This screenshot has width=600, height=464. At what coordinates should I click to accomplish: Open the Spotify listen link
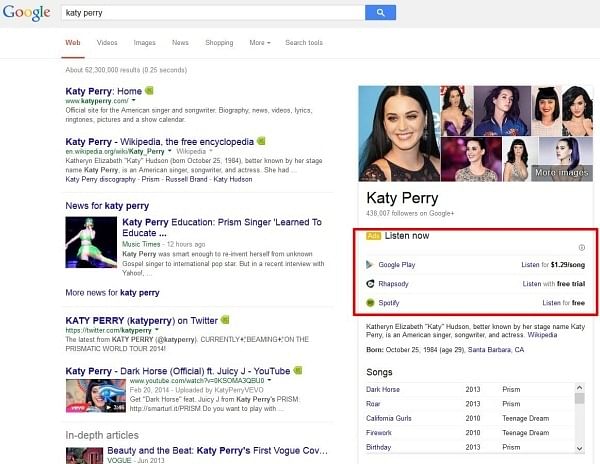tap(389, 303)
